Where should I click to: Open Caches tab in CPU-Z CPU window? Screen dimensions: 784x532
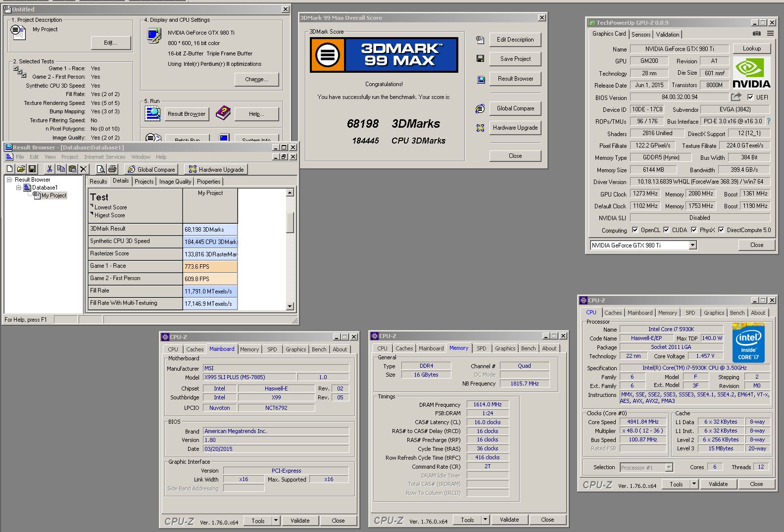point(613,313)
